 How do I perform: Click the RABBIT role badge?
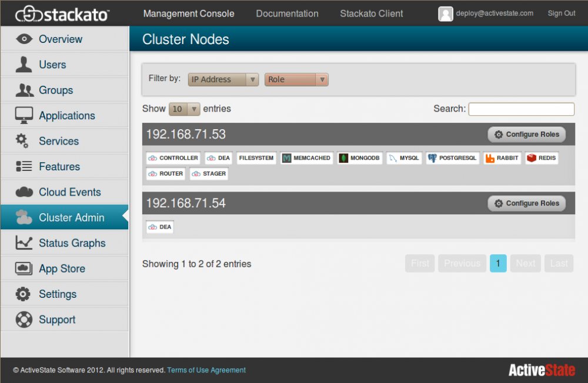click(502, 158)
